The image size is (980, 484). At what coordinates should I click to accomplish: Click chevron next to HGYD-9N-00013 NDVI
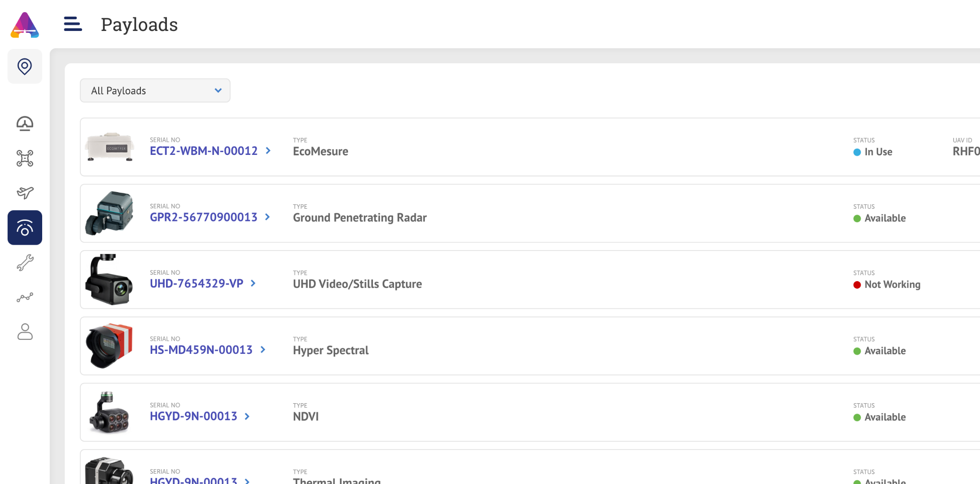(x=247, y=416)
